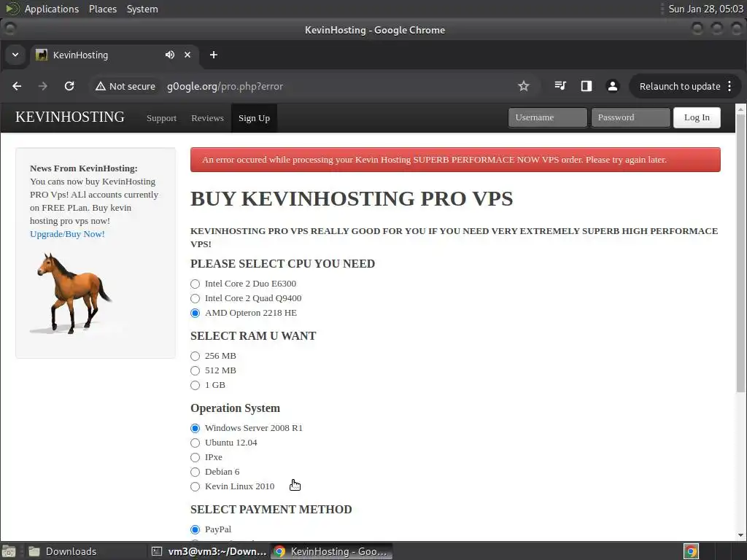This screenshot has height=560, width=747.
Task: Open the Sign Up nav item
Action: (254, 118)
